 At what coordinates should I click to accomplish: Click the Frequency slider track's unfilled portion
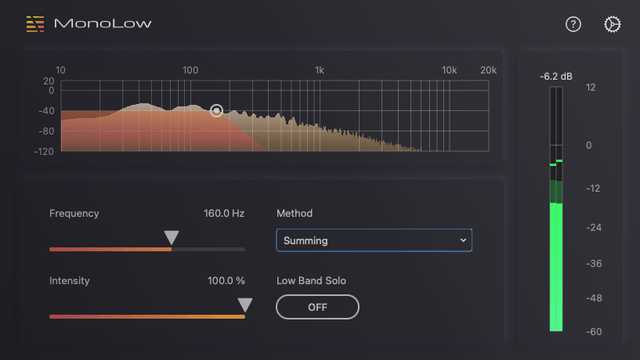click(208, 249)
